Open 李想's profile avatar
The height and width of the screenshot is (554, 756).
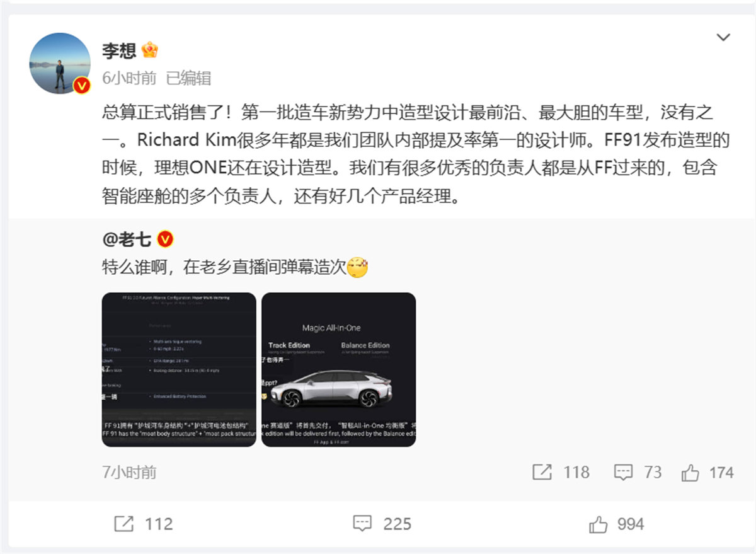(60, 63)
